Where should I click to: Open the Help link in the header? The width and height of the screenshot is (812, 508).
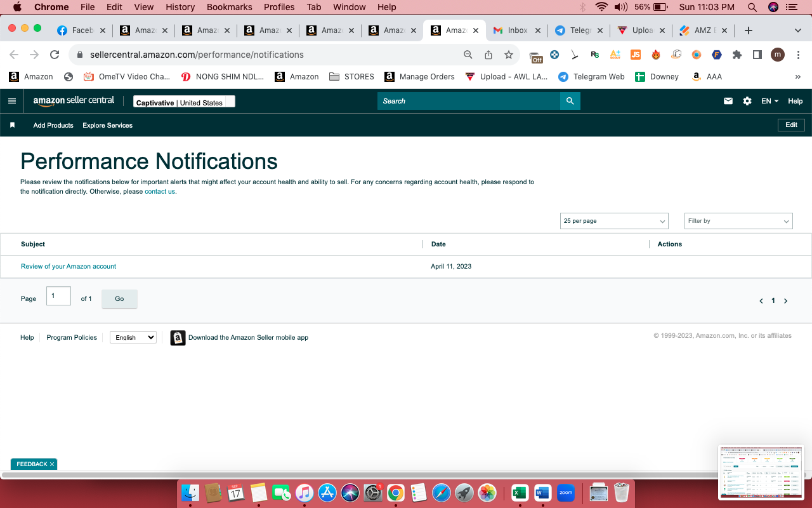click(796, 101)
